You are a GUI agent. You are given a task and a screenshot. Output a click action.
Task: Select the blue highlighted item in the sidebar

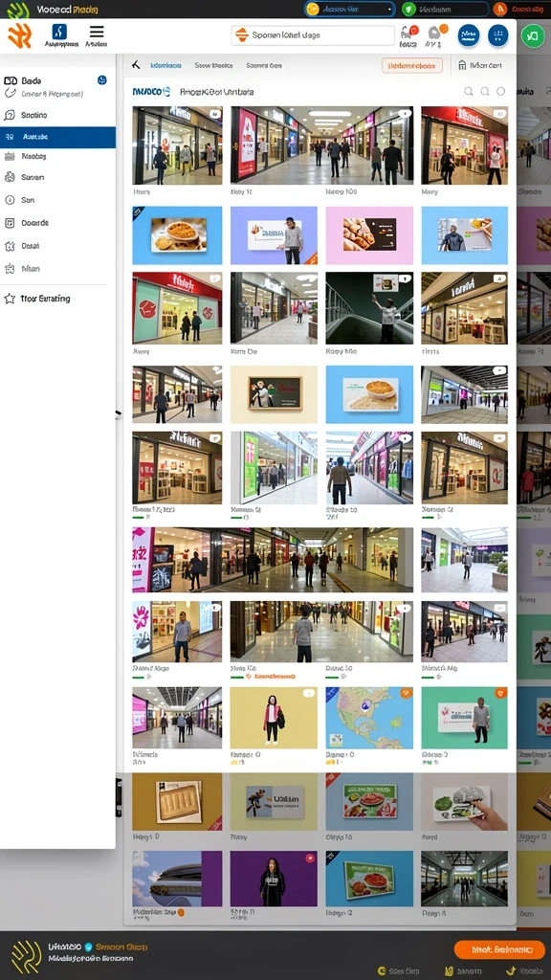tap(57, 138)
